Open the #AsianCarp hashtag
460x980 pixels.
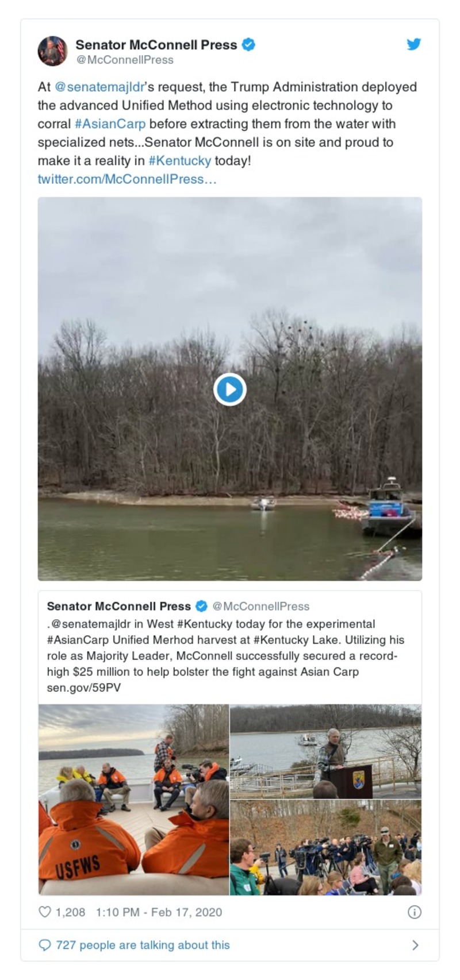[110, 124]
